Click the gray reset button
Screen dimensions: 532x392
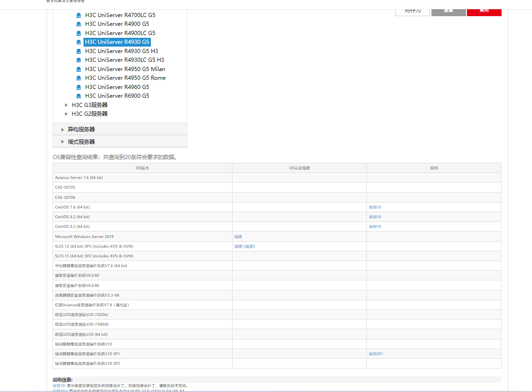pyautogui.click(x=448, y=12)
